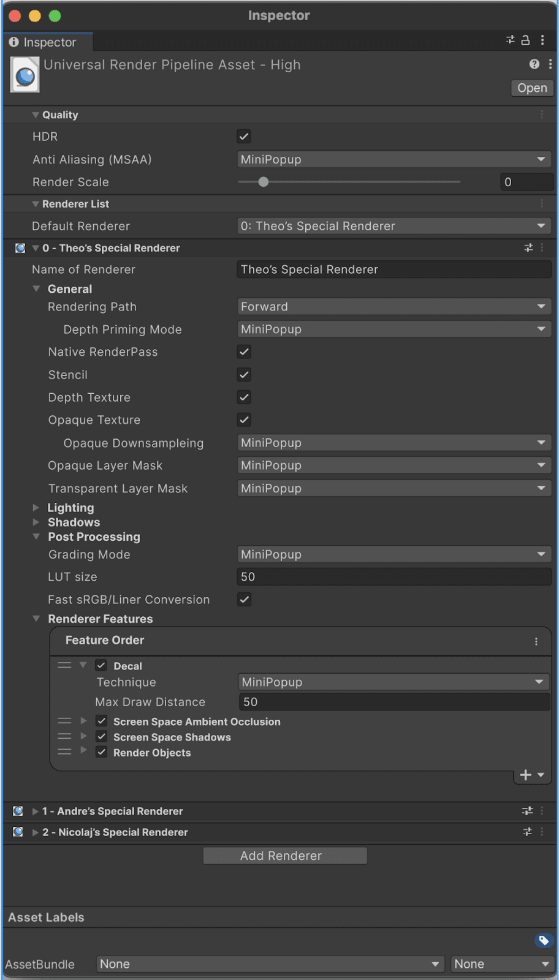Viewport: 559px width, 980px height.
Task: Click the preset sliders icon on Nicolaj's renderer row
Action: tap(527, 832)
